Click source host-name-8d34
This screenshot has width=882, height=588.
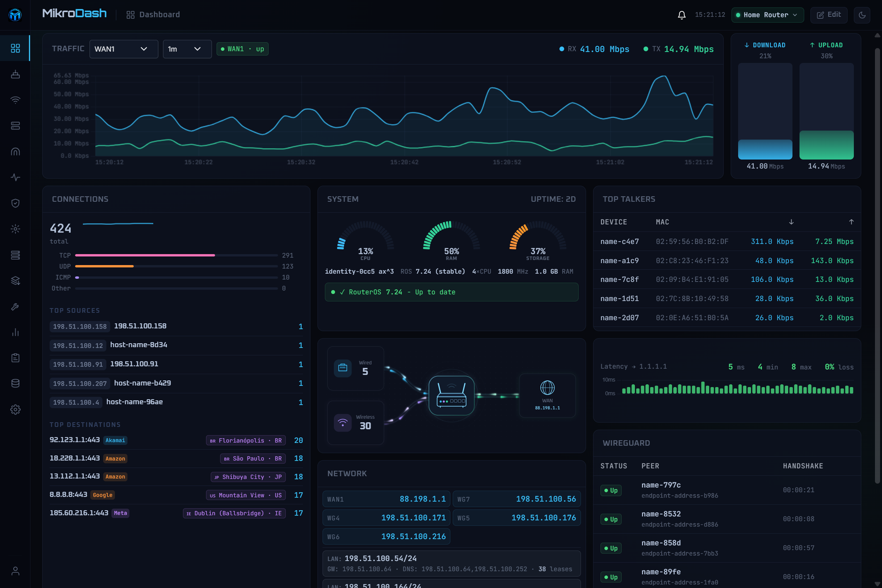[x=139, y=345]
